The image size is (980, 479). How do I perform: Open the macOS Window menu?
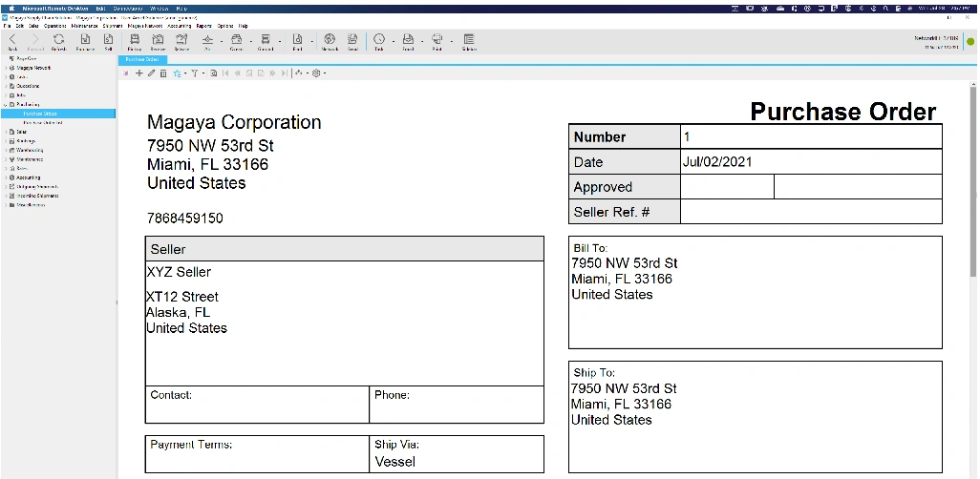click(160, 8)
